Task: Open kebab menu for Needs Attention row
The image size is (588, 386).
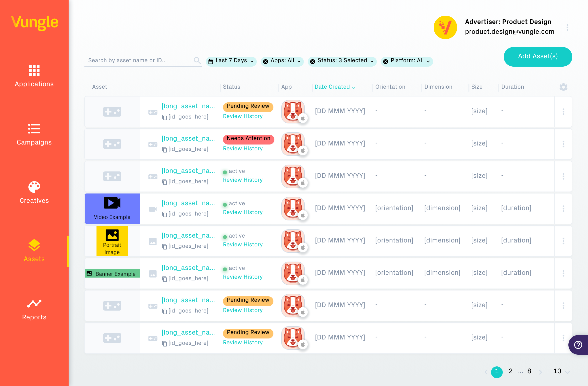Action: (563, 144)
